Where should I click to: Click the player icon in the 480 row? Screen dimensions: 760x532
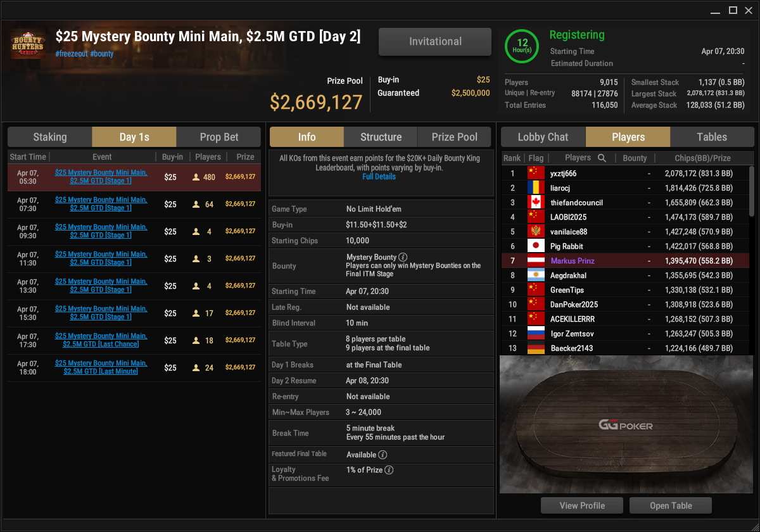pos(196,177)
